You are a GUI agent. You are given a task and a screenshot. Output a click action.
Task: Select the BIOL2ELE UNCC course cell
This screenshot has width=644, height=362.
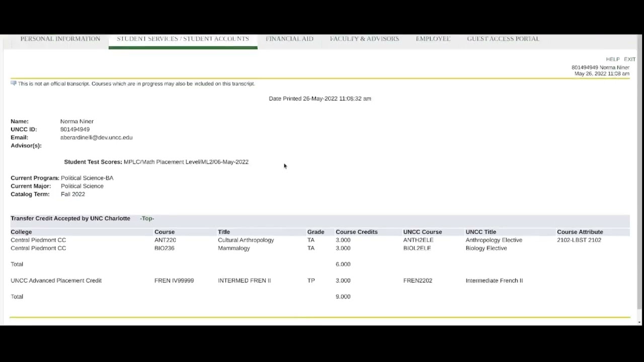coord(417,248)
